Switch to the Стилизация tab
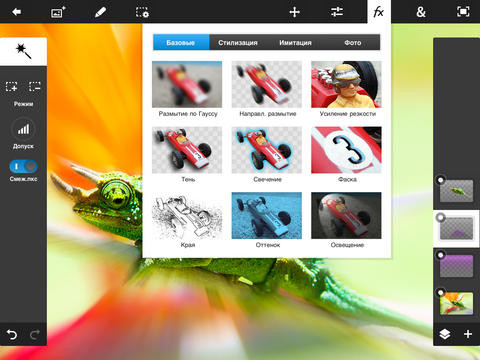Image resolution: width=480 pixels, height=360 pixels. pos(238,43)
